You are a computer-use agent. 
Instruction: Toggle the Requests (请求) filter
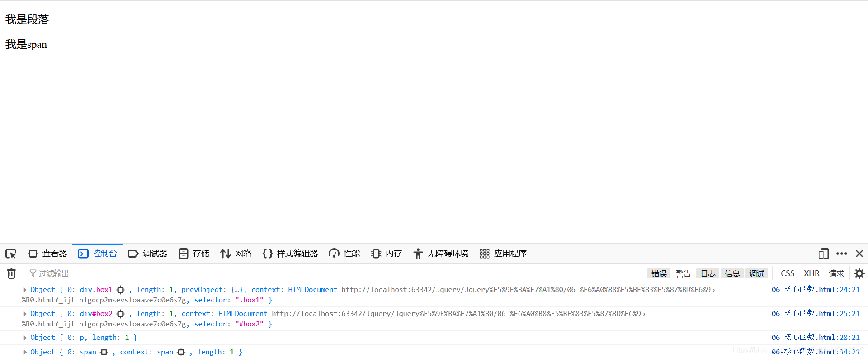836,273
